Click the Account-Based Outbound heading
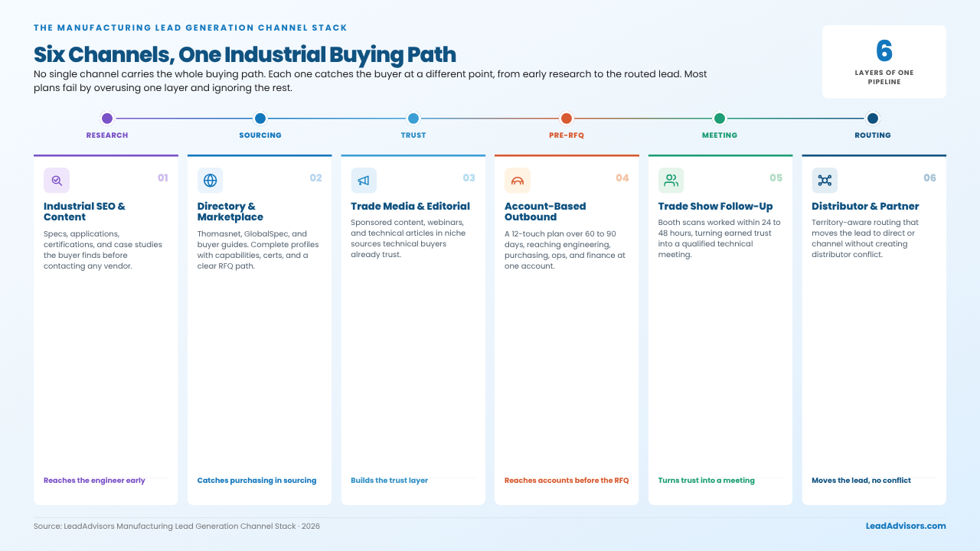This screenshot has height=551, width=980. click(x=545, y=211)
